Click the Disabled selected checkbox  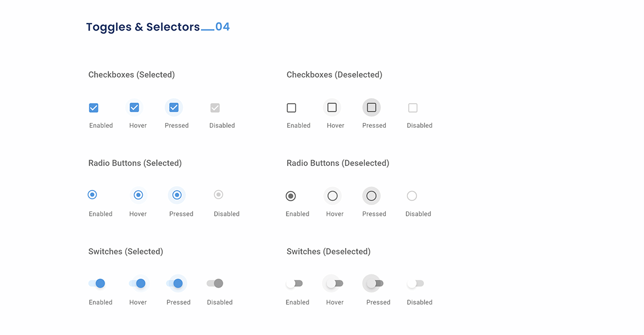(x=215, y=108)
